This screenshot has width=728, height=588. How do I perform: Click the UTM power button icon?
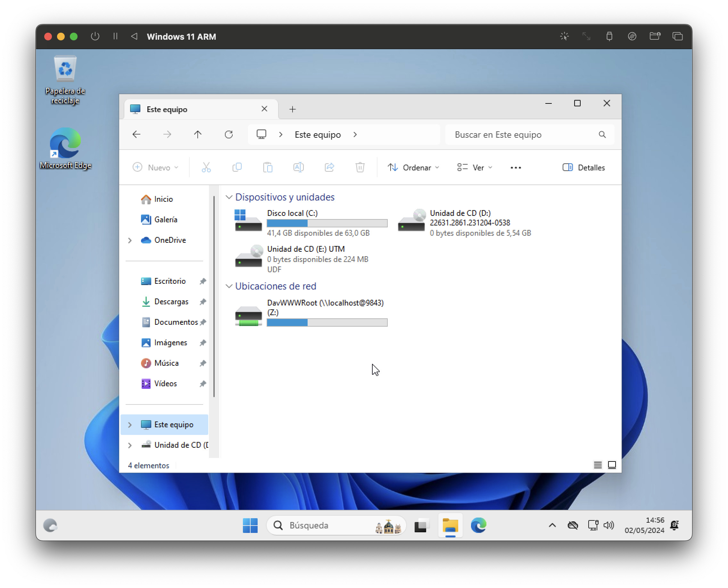coord(95,36)
